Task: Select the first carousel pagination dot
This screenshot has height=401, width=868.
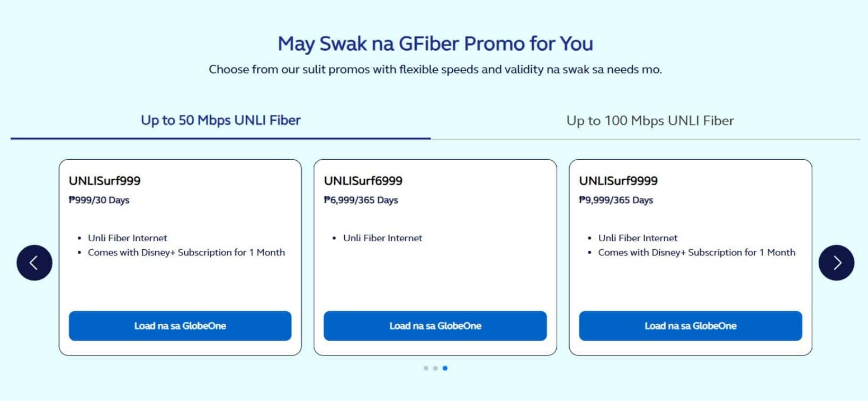Action: click(425, 368)
